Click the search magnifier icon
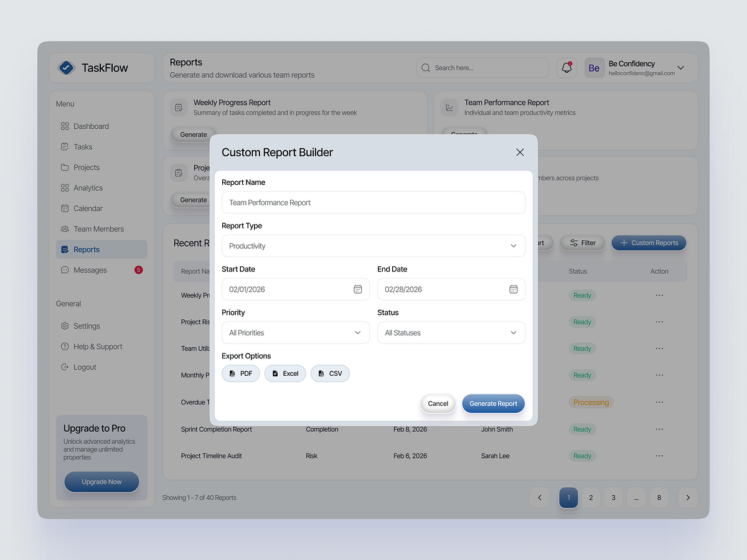The width and height of the screenshot is (747, 560). [425, 67]
